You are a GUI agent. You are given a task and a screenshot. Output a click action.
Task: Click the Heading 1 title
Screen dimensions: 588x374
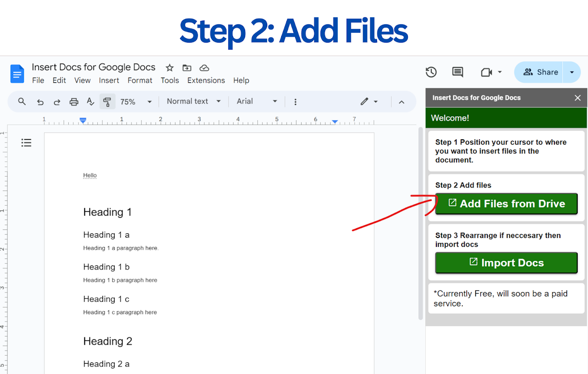(x=108, y=212)
